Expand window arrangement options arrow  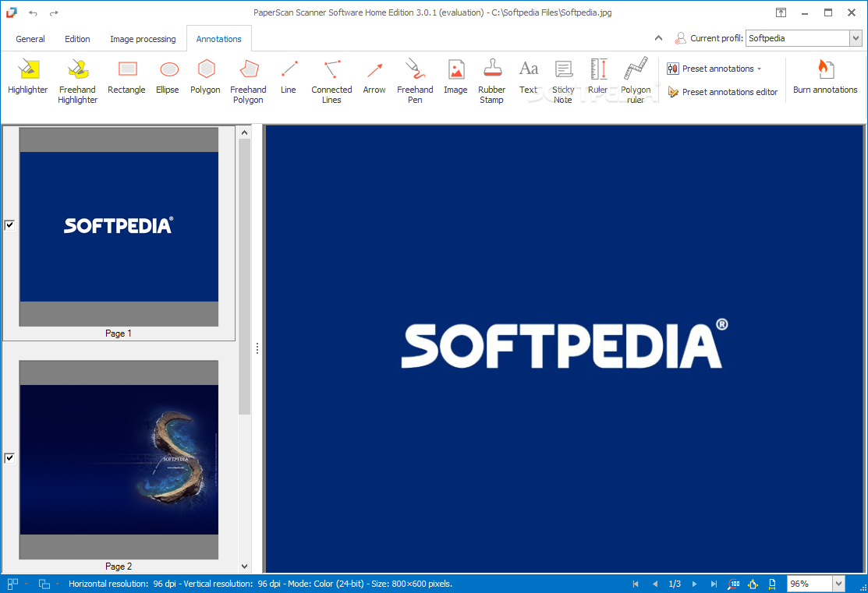[x=57, y=584]
